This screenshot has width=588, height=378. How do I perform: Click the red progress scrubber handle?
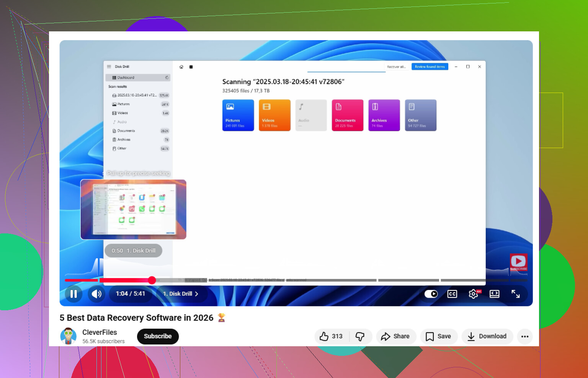[152, 280]
